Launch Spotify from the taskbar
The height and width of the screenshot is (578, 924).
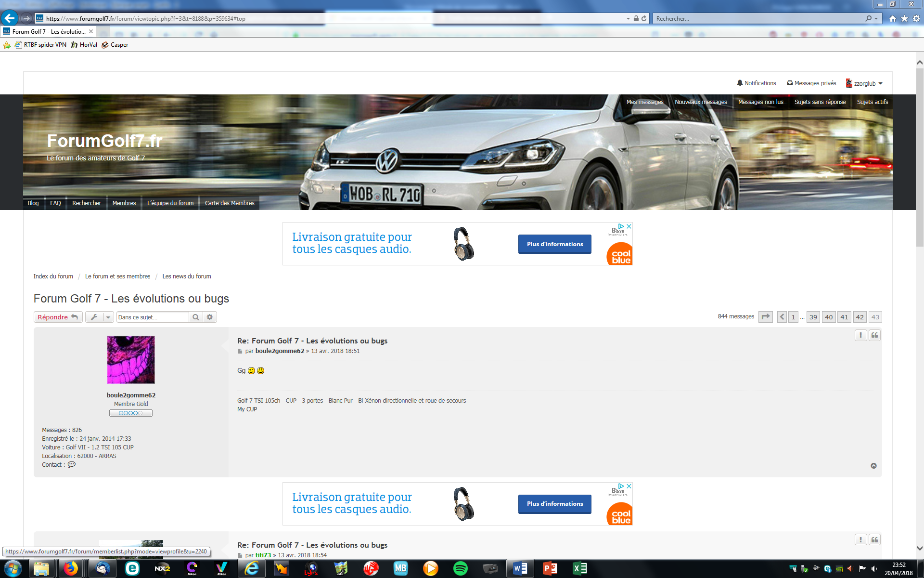(x=461, y=568)
